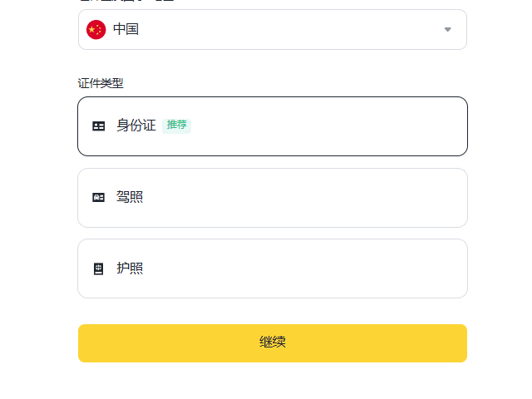This screenshot has height=399, width=532.
Task: Open the 中国 country selector
Action: point(272,30)
